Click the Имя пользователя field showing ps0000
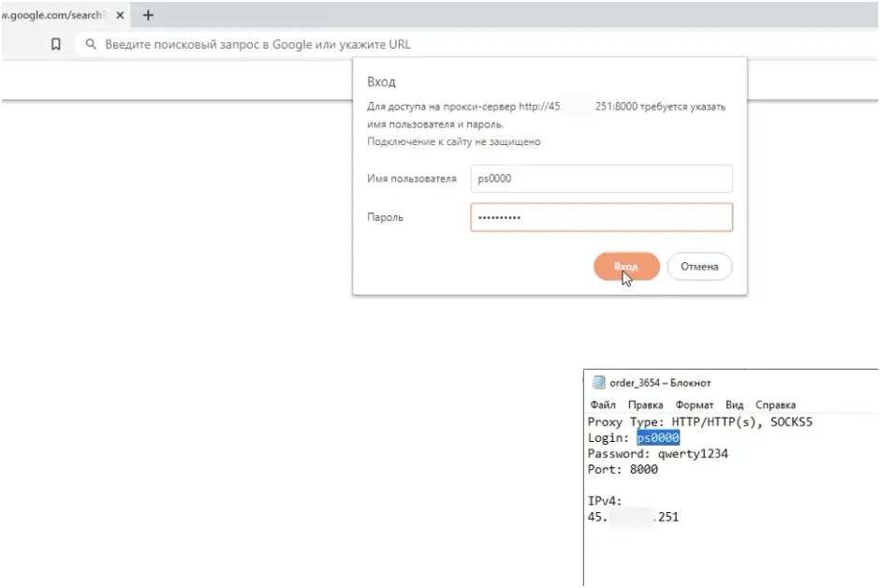The image size is (880, 588). [601, 178]
